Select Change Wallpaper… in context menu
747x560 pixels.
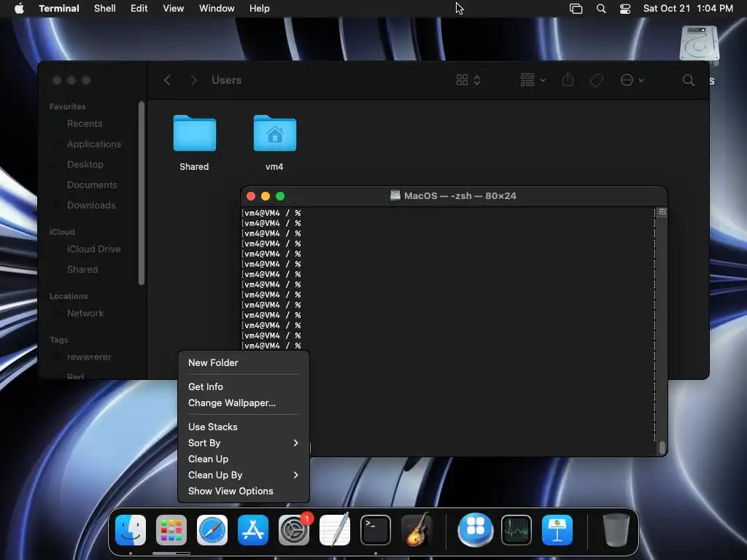click(x=244, y=402)
